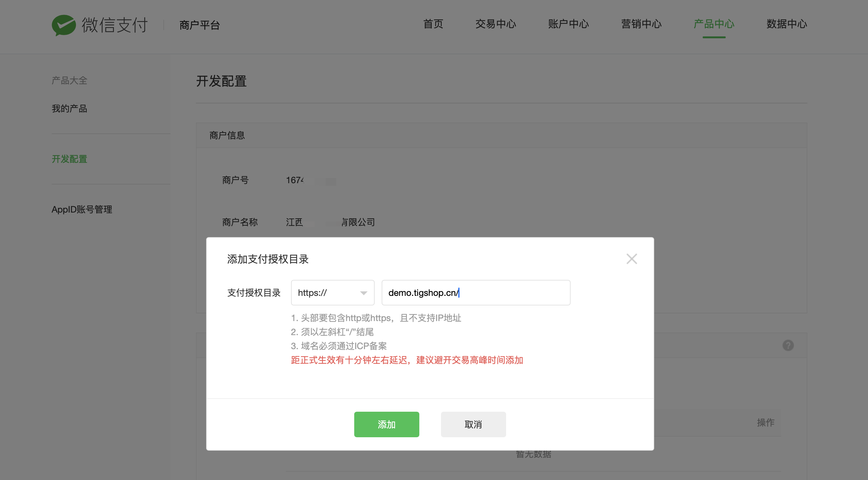
Task: Select 产品大全 in the sidebar
Action: pyautogui.click(x=70, y=80)
